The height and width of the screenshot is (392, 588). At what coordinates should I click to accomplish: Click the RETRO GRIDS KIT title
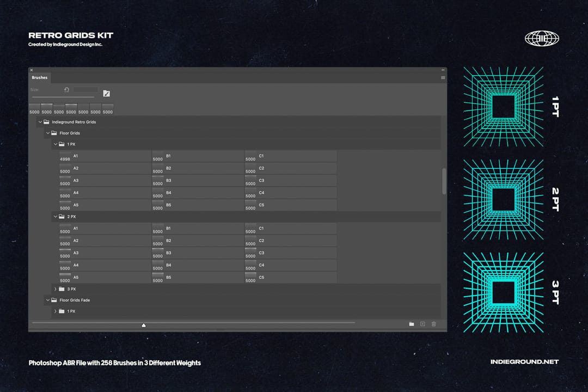71,35
